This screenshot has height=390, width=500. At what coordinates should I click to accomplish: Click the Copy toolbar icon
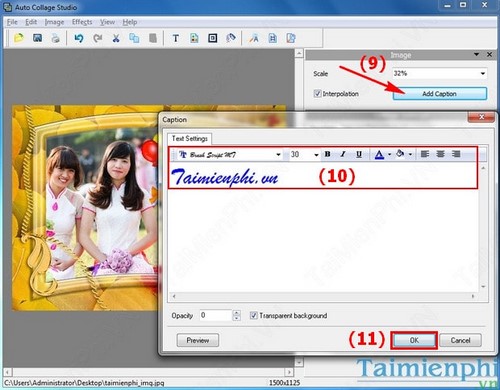[134, 38]
